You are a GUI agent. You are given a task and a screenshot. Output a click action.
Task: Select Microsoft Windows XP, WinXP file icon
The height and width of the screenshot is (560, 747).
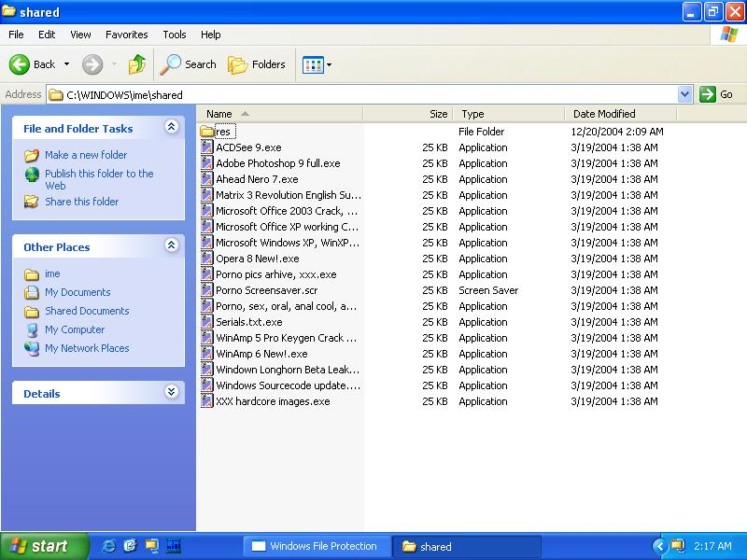[206, 243]
